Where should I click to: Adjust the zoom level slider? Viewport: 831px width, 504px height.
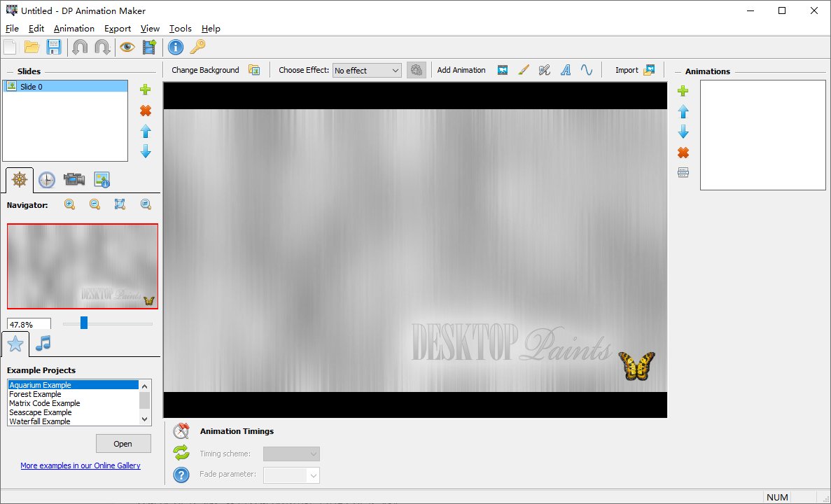[83, 323]
